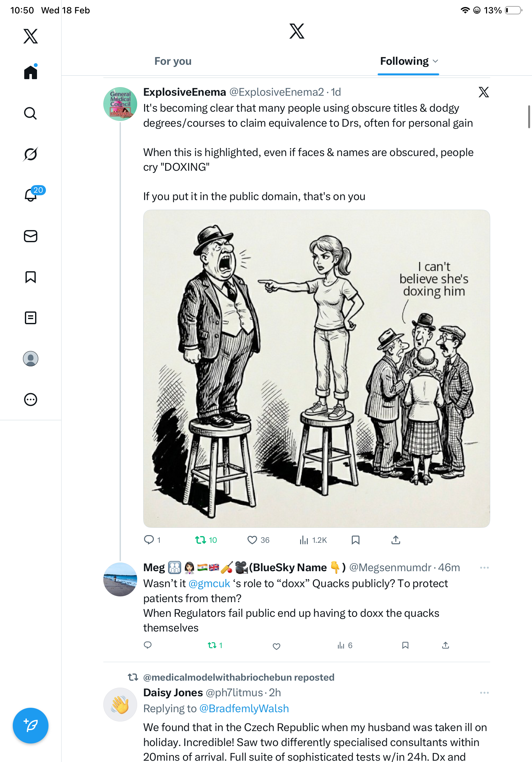532x762 pixels.
Task: Open more options on Meg's reply
Action: pyautogui.click(x=484, y=568)
